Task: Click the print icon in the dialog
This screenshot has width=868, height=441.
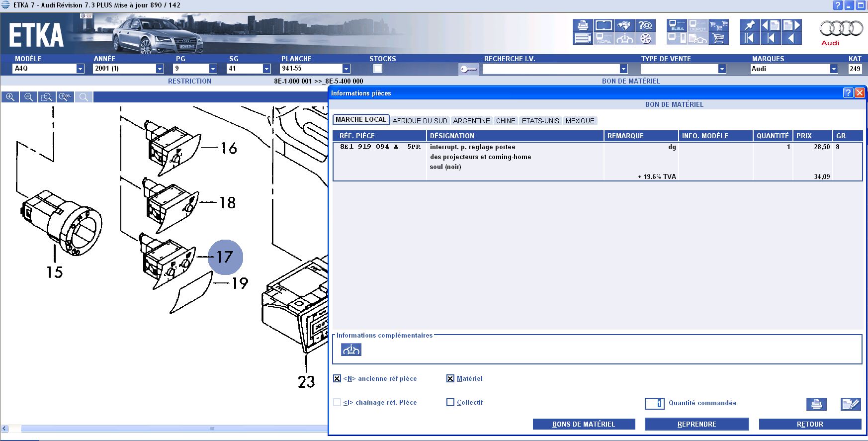Action: click(x=816, y=404)
